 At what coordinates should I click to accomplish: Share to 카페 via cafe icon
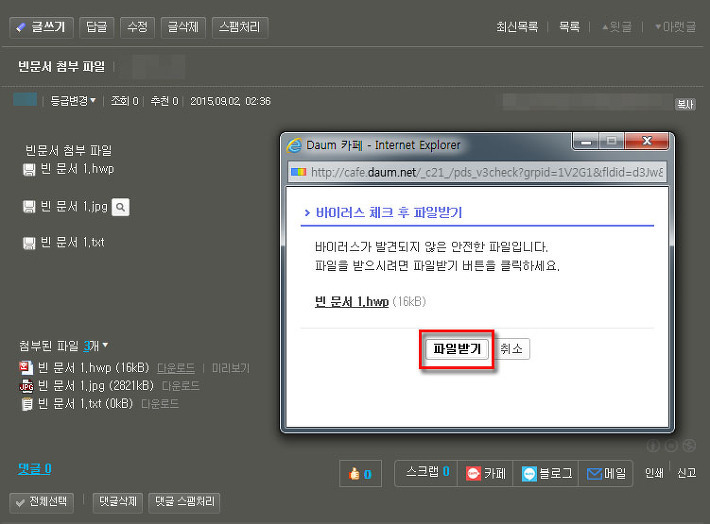[x=474, y=474]
